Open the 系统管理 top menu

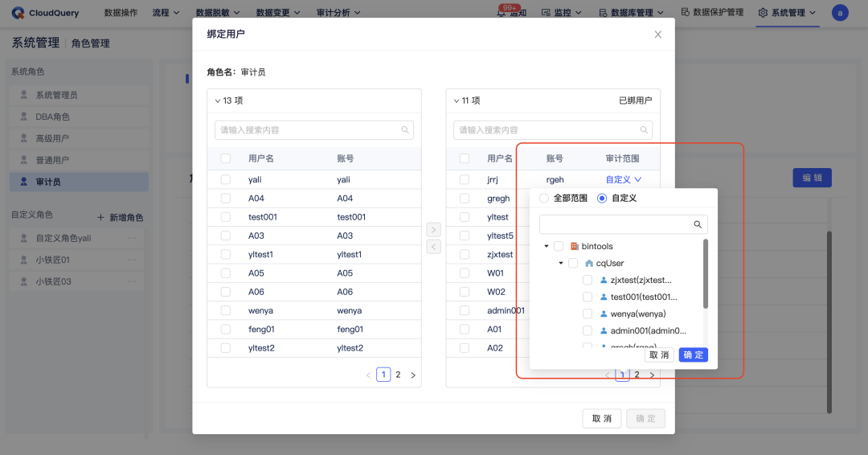(787, 13)
